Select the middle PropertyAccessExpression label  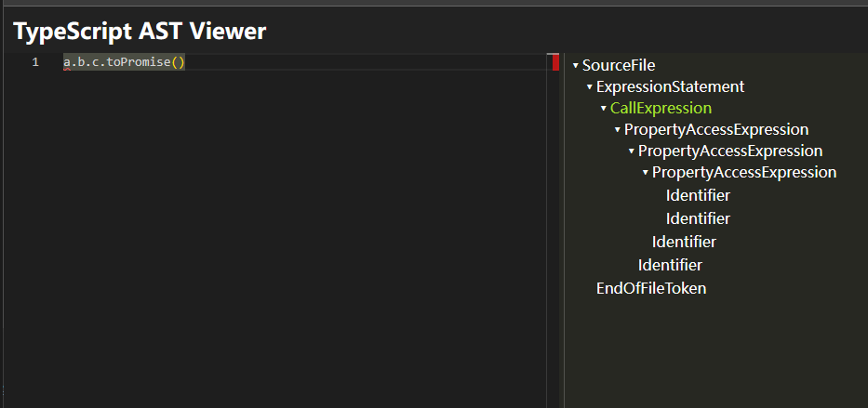coord(730,151)
